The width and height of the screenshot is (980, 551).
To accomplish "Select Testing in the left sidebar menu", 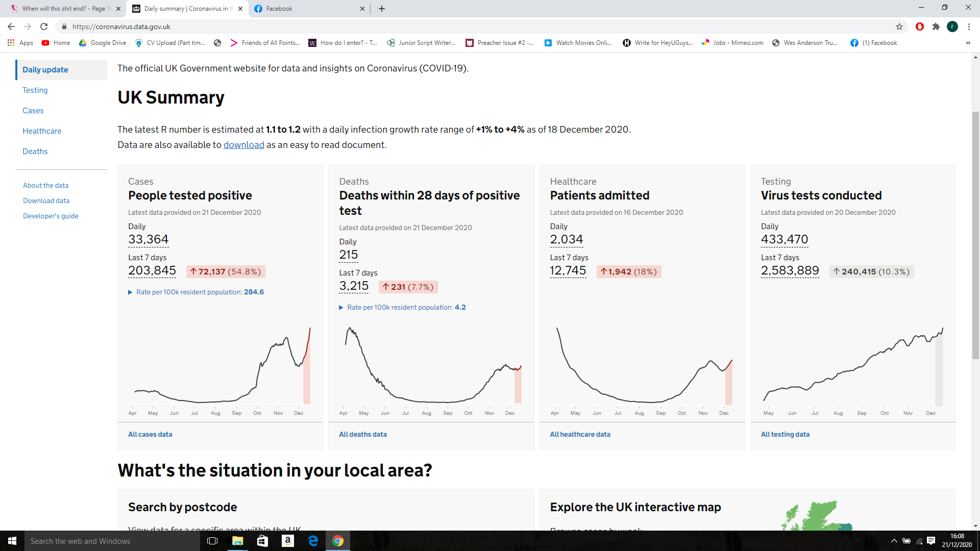I will coord(35,90).
